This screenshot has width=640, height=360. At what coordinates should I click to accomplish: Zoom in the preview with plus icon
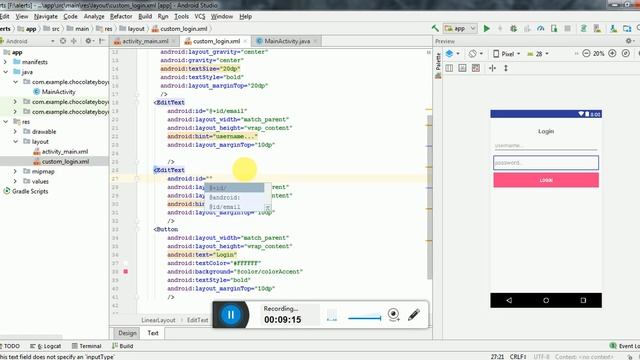[612, 53]
